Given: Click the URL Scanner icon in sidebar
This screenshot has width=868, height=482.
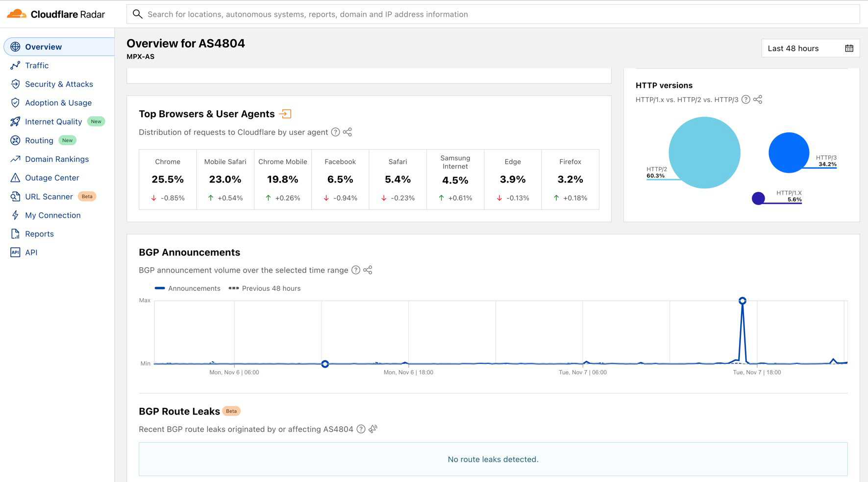Looking at the screenshot, I should click(x=15, y=197).
